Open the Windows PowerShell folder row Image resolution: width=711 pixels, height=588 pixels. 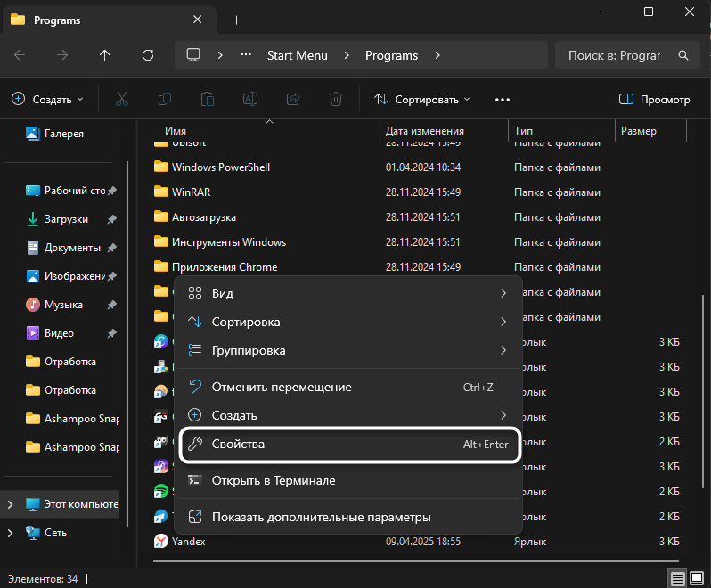click(x=221, y=167)
